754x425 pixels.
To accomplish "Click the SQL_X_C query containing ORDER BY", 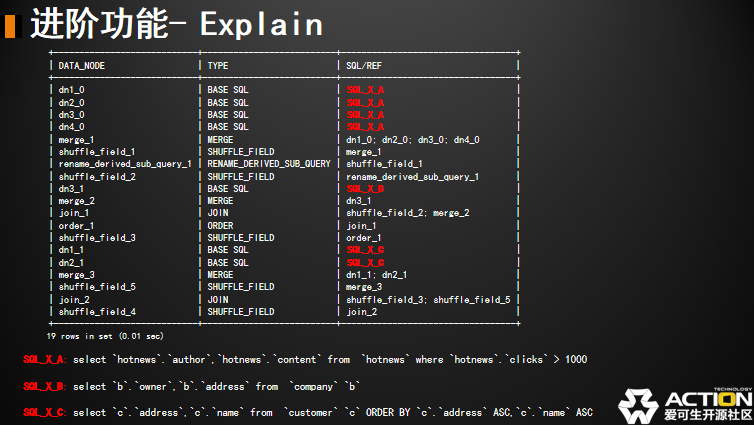I will pyautogui.click(x=332, y=411).
